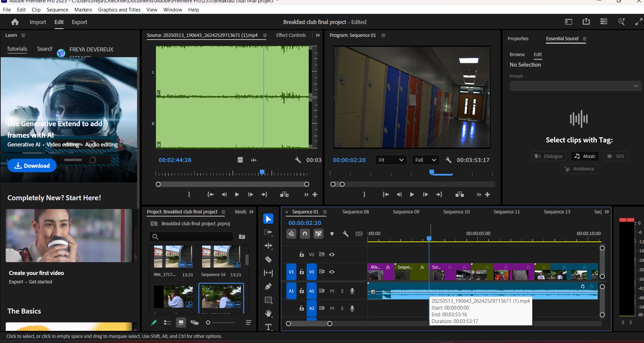
Task: Open Program Sequence 01 panel menu
Action: 383,35
